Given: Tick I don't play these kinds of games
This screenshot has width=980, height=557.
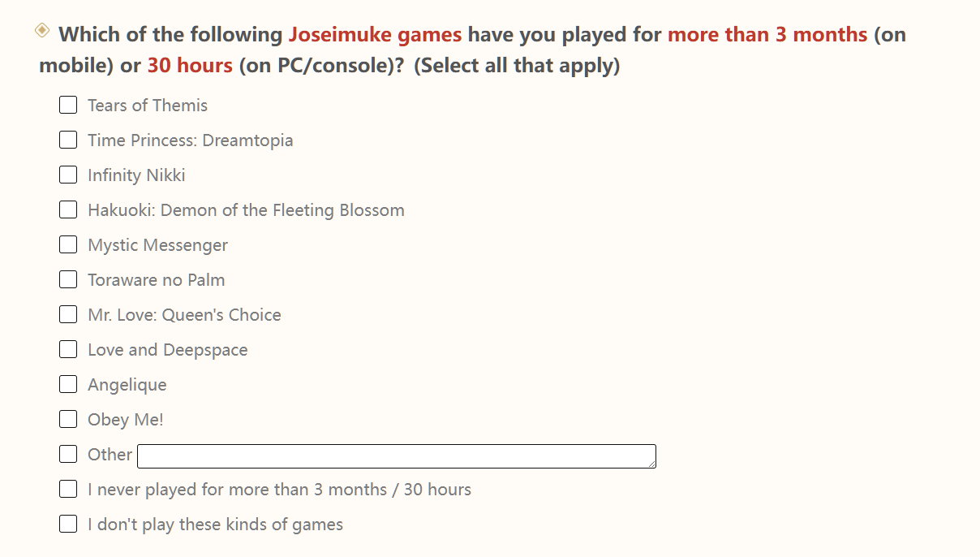Looking at the screenshot, I should pos(68,524).
